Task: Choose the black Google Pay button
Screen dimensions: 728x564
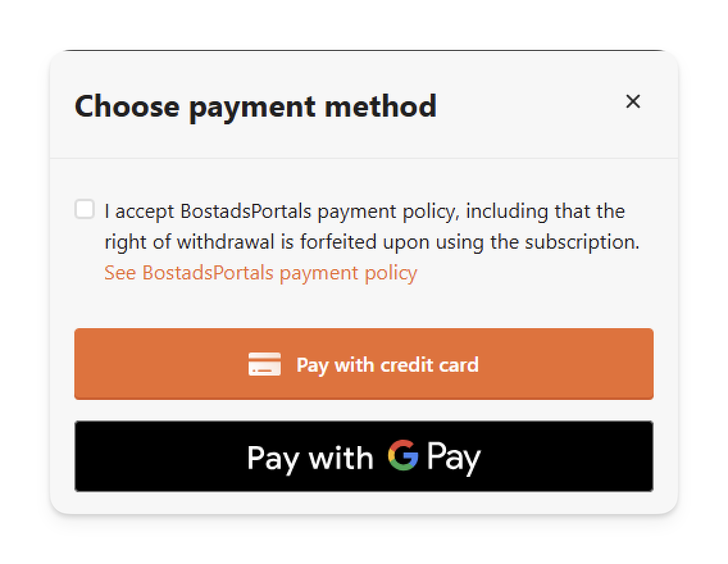Action: [364, 456]
